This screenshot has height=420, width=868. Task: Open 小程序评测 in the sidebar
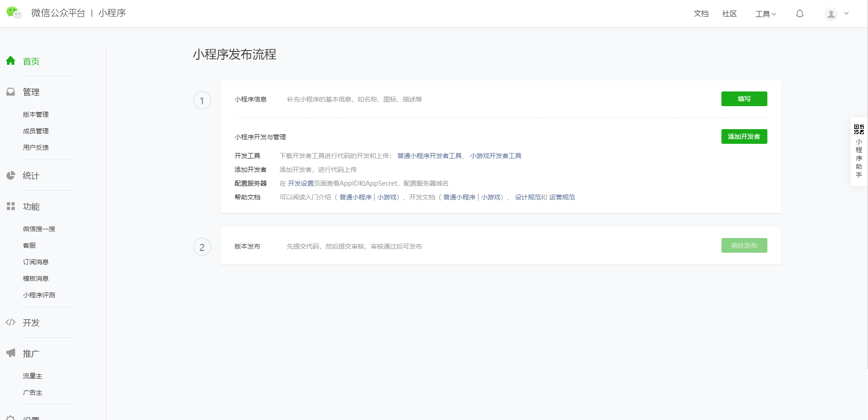coord(39,295)
